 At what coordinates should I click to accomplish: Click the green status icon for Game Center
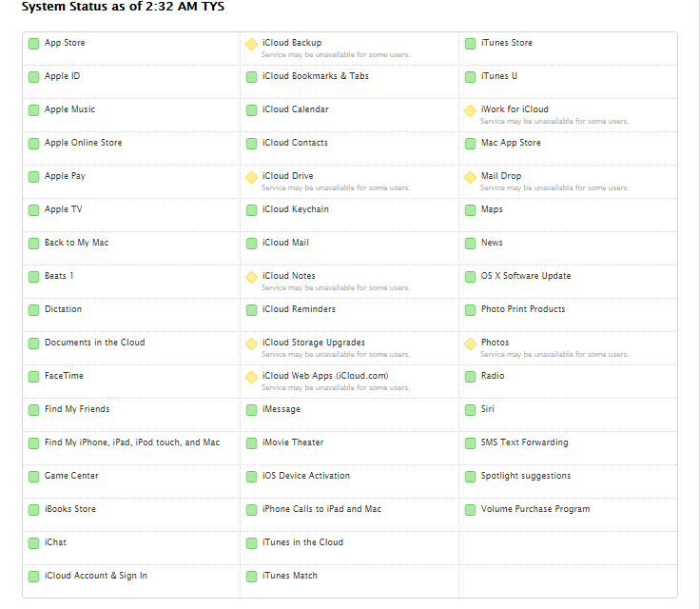(x=33, y=477)
